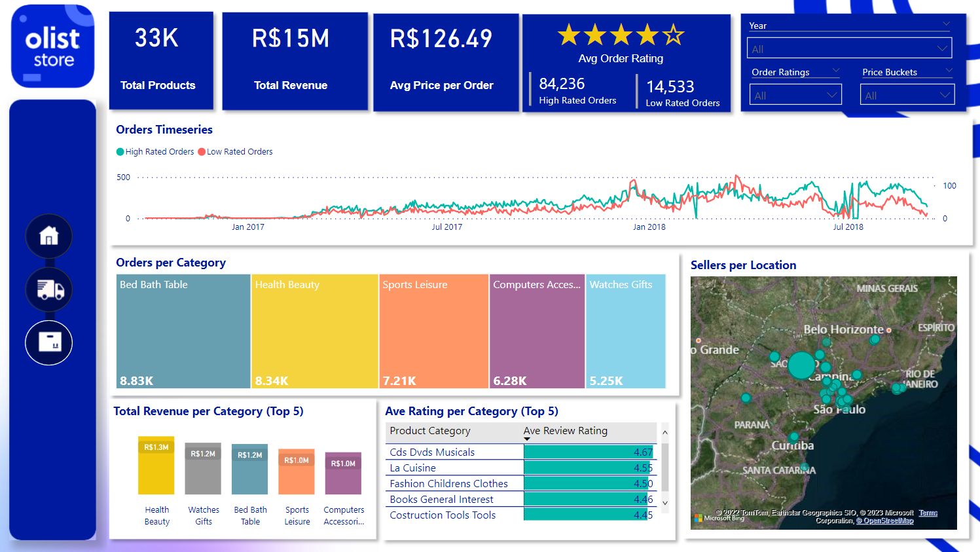This screenshot has width=980, height=552.
Task: Click the Watches Gifts R$1.2M bar
Action: (x=203, y=469)
